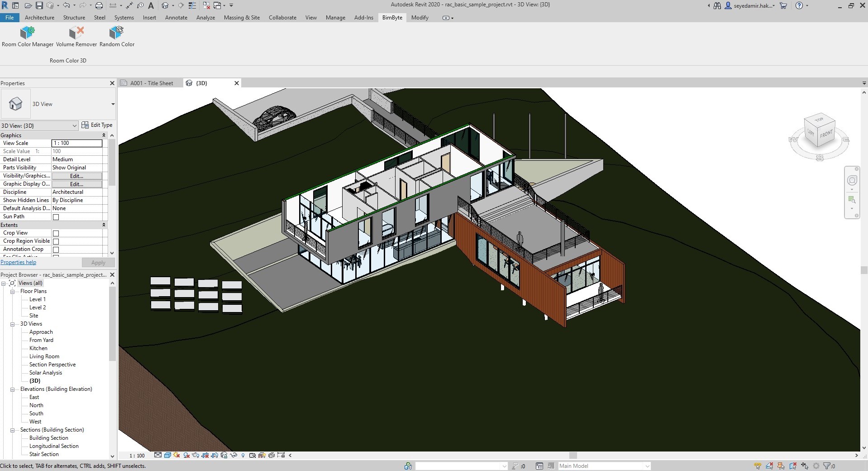This screenshot has height=471, width=868.
Task: Click the View Scale 1:100 field
Action: pyautogui.click(x=77, y=143)
